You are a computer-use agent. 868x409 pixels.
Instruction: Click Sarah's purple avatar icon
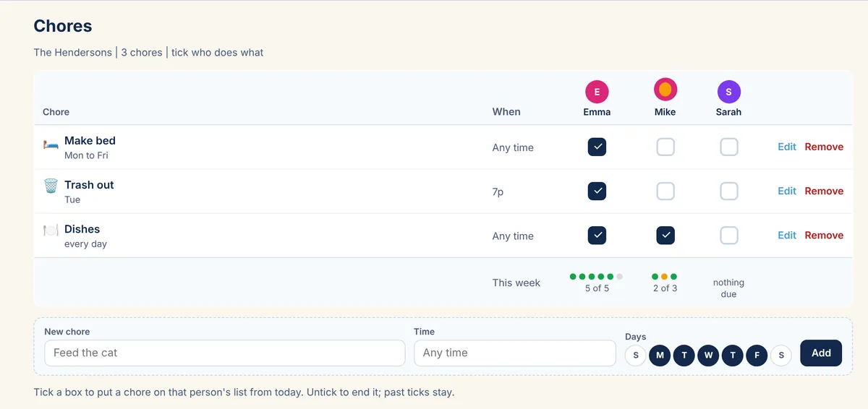point(729,92)
